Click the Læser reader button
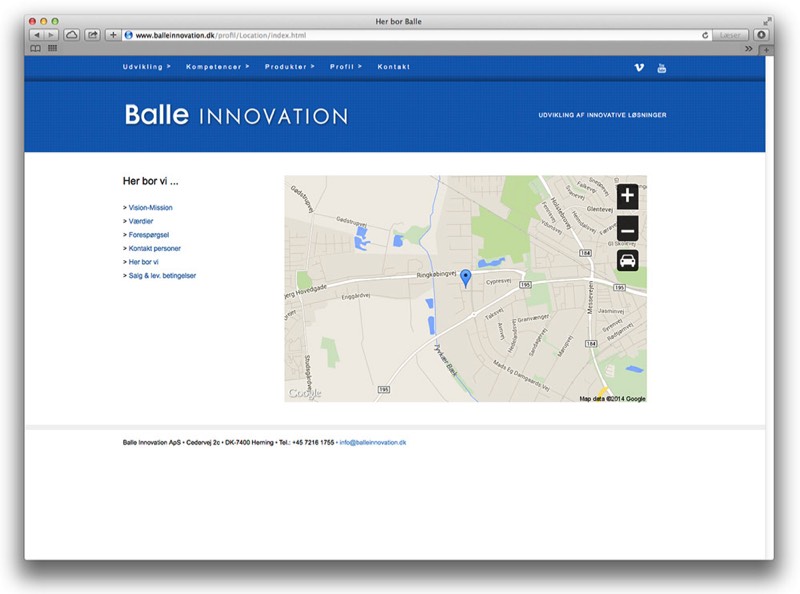This screenshot has height=594, width=800. coord(730,35)
